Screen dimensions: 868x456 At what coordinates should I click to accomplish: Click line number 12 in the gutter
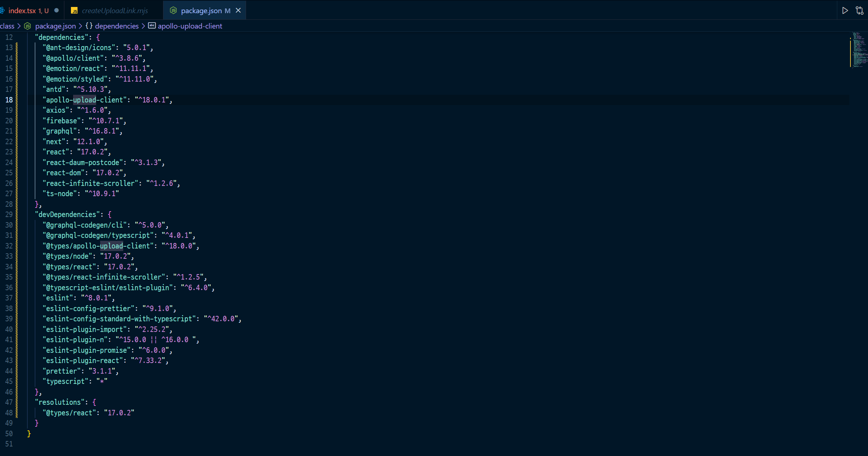point(9,37)
